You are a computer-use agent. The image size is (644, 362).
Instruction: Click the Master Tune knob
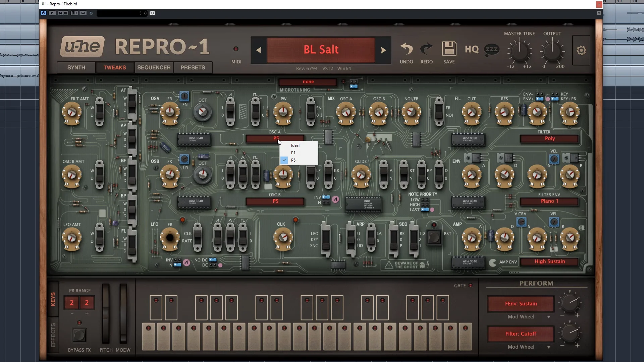pyautogui.click(x=519, y=51)
